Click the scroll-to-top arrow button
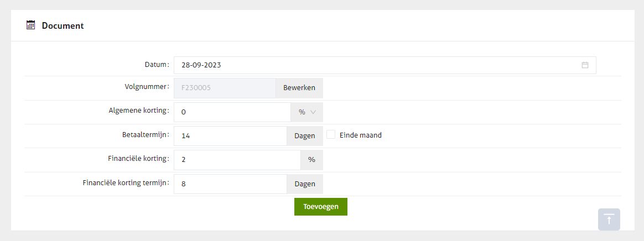This screenshot has height=241, width=644. click(609, 219)
